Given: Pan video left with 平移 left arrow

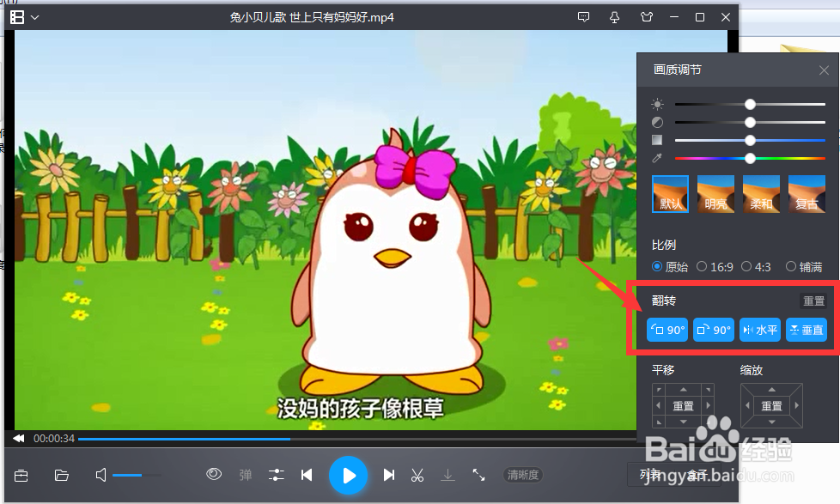Looking at the screenshot, I should click(659, 405).
